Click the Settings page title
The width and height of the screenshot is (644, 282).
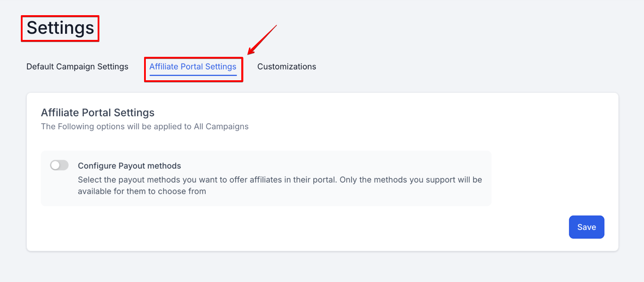click(x=60, y=28)
